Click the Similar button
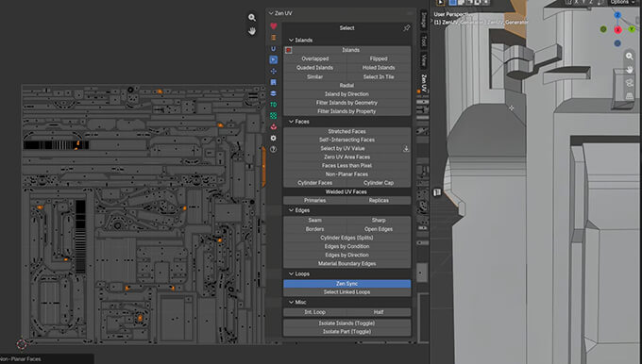The width and height of the screenshot is (642, 364). coord(314,77)
